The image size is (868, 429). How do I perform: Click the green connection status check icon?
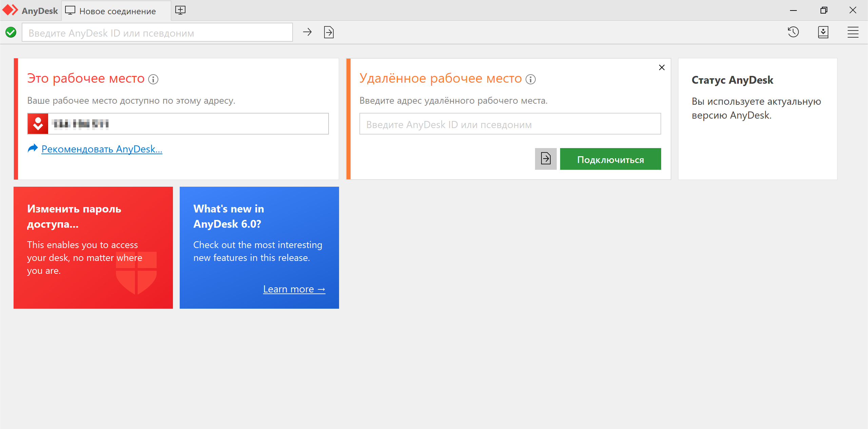click(11, 32)
